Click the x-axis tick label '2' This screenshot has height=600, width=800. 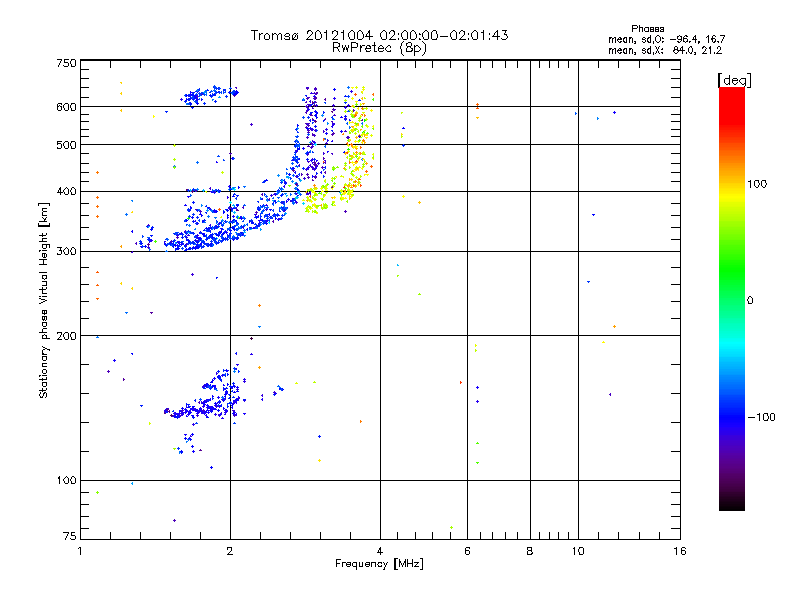[x=230, y=551]
